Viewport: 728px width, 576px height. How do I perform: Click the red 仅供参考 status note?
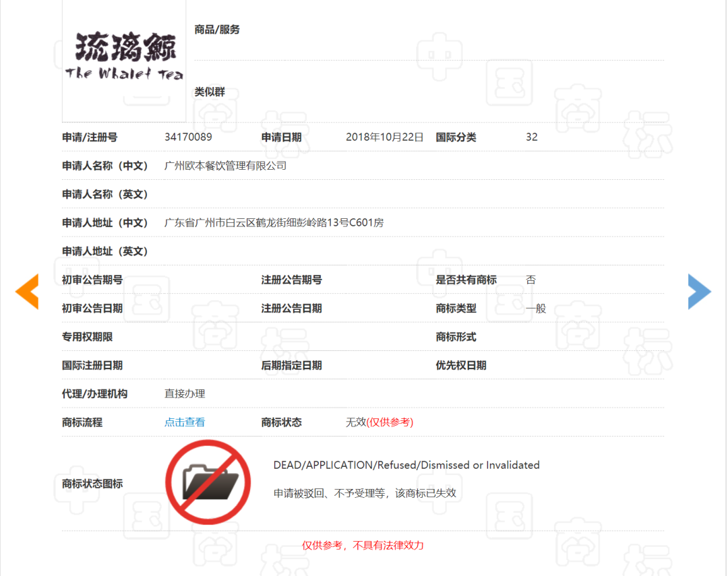390,422
